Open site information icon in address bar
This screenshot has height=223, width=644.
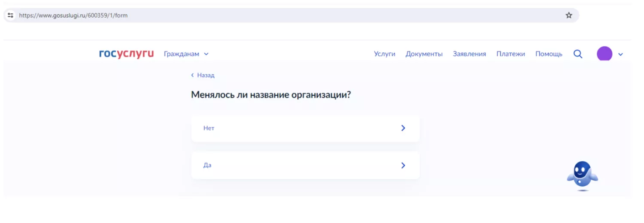coord(11,15)
